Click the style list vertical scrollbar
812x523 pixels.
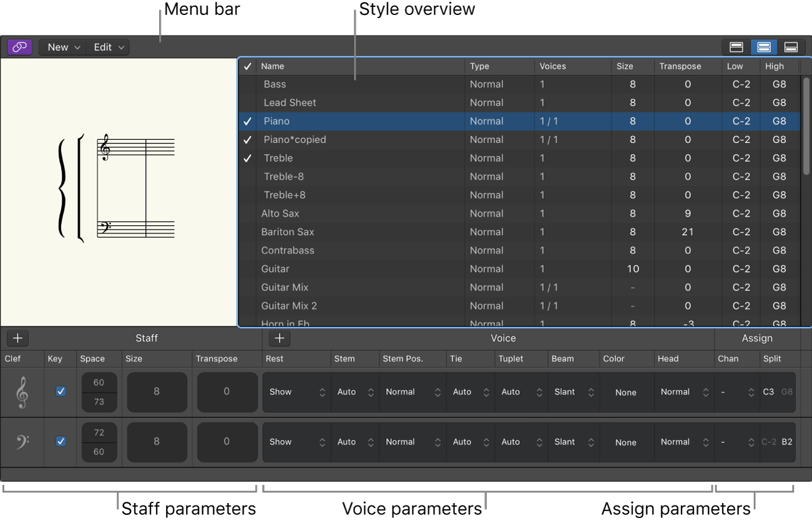pos(806,125)
